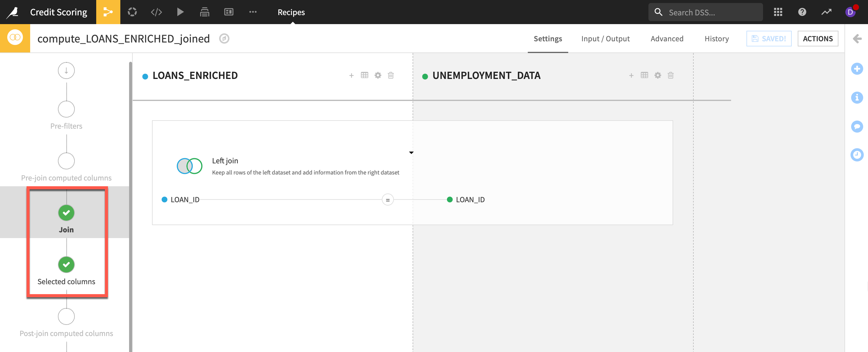868x352 pixels.
Task: Select the Selected columns step
Action: tap(66, 265)
